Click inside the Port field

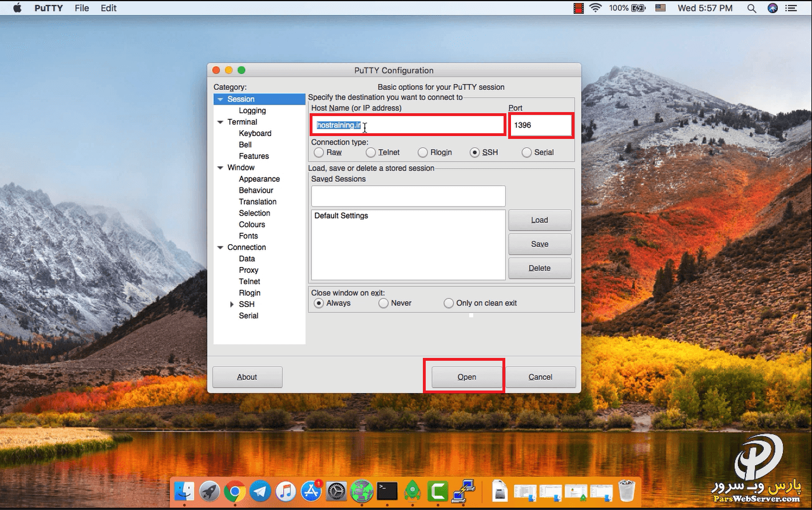point(540,125)
